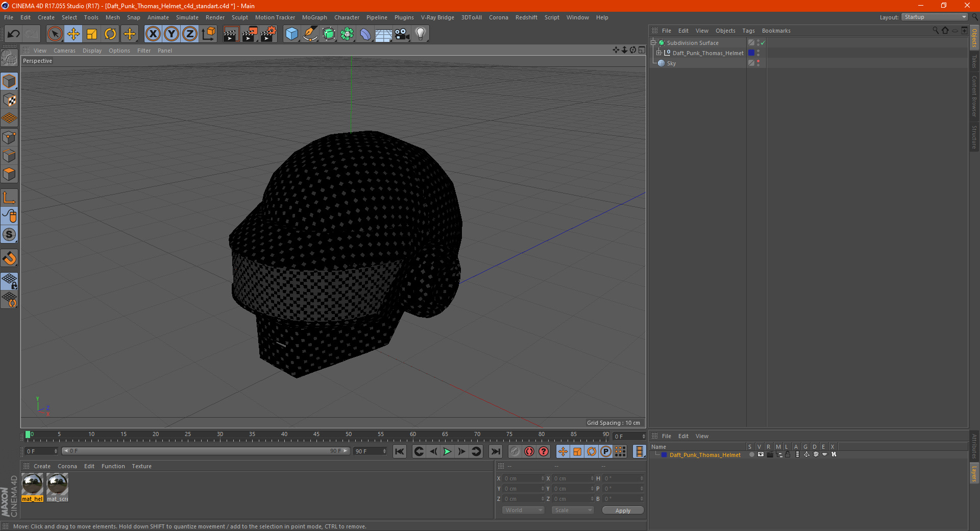The width and height of the screenshot is (980, 531).
Task: Toggle layer solo dot for Daft_Punk_Thomas_Helmet
Action: (x=751, y=454)
